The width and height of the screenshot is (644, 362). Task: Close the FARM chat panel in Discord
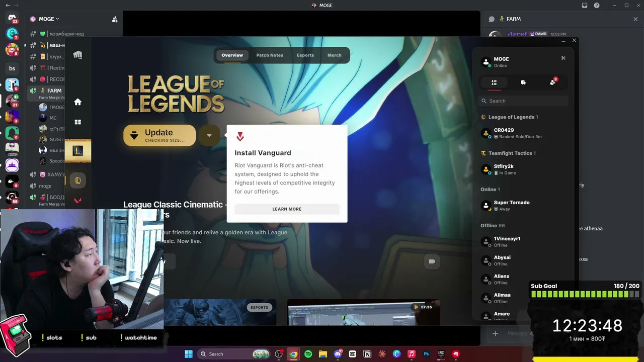(x=635, y=19)
